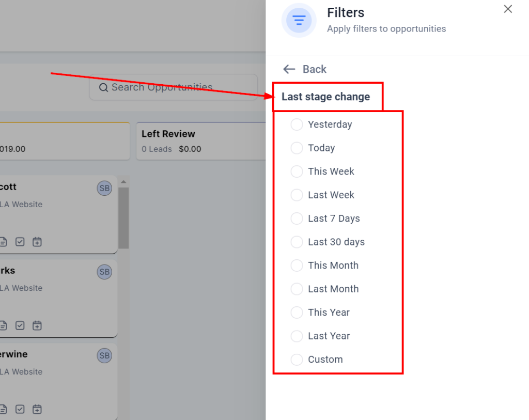Enable the Last 30 days filter
The image size is (529, 420).
(297, 242)
